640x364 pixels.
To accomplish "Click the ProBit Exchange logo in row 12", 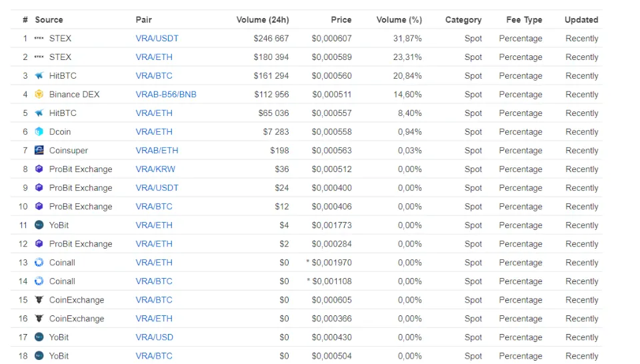I will click(39, 243).
